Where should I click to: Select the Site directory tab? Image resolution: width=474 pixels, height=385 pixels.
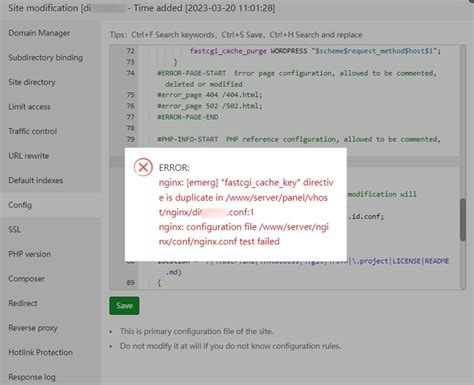[x=32, y=82]
